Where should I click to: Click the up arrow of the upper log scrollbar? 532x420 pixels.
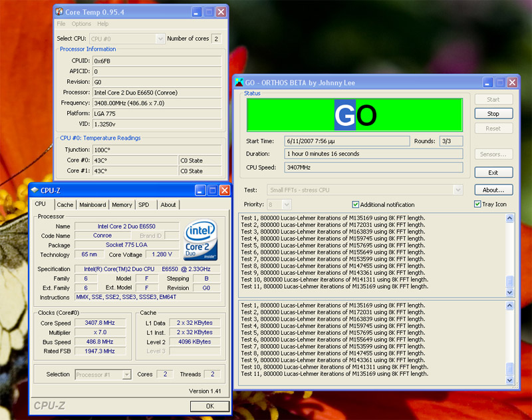point(509,218)
